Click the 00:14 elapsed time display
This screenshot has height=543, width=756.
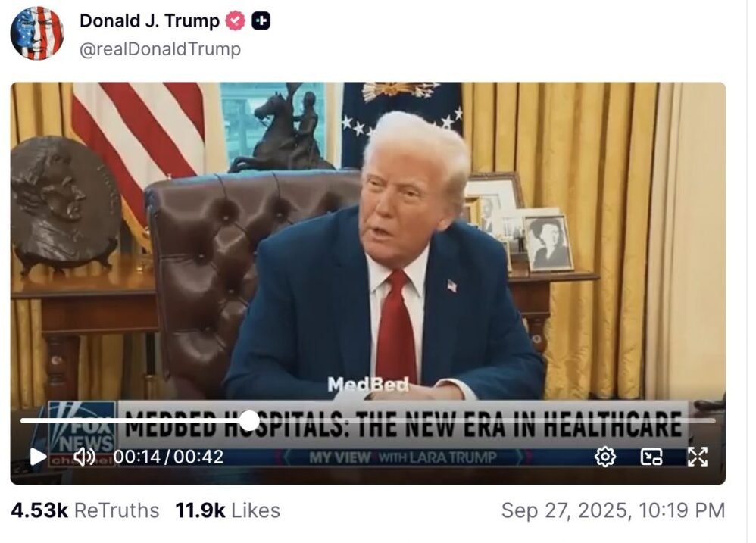pos(136,457)
